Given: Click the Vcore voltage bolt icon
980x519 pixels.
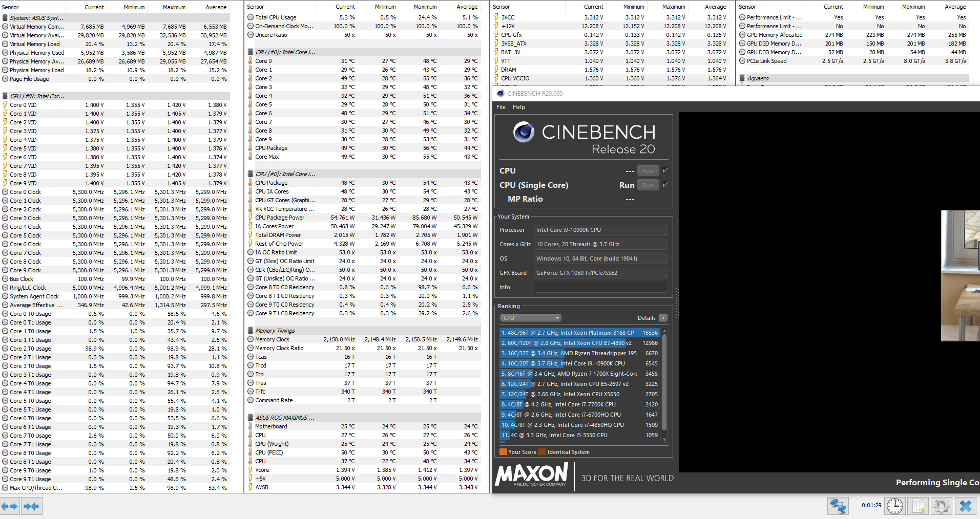Looking at the screenshot, I should click(x=251, y=470).
